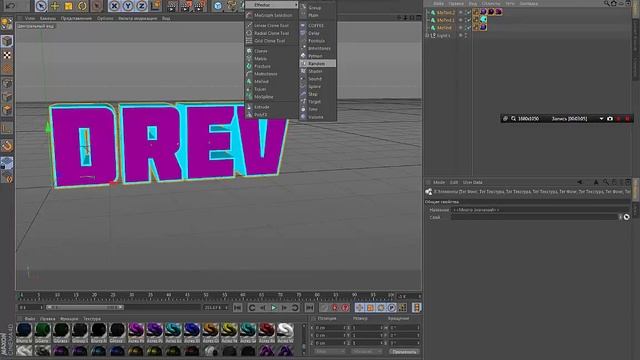This screenshot has width=640, height=360.
Task: Click the magnifier icon in recorder bar
Action: click(x=513, y=119)
